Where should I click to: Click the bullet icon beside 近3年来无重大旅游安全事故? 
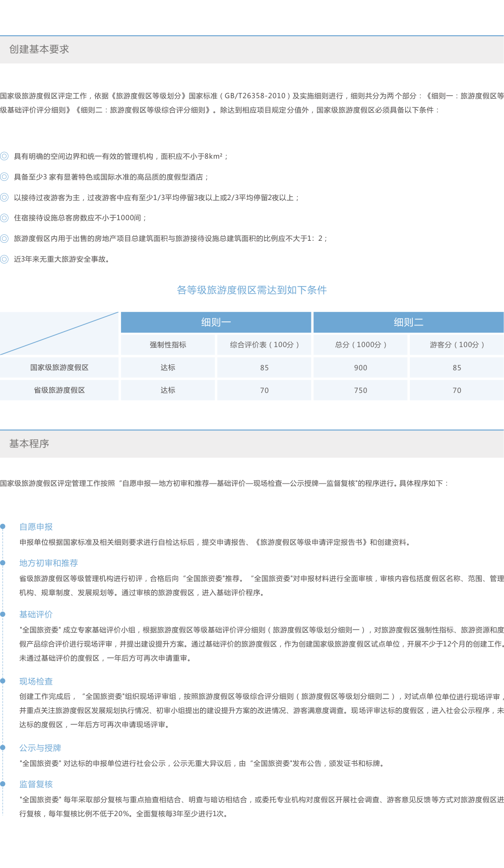[x=4, y=259]
